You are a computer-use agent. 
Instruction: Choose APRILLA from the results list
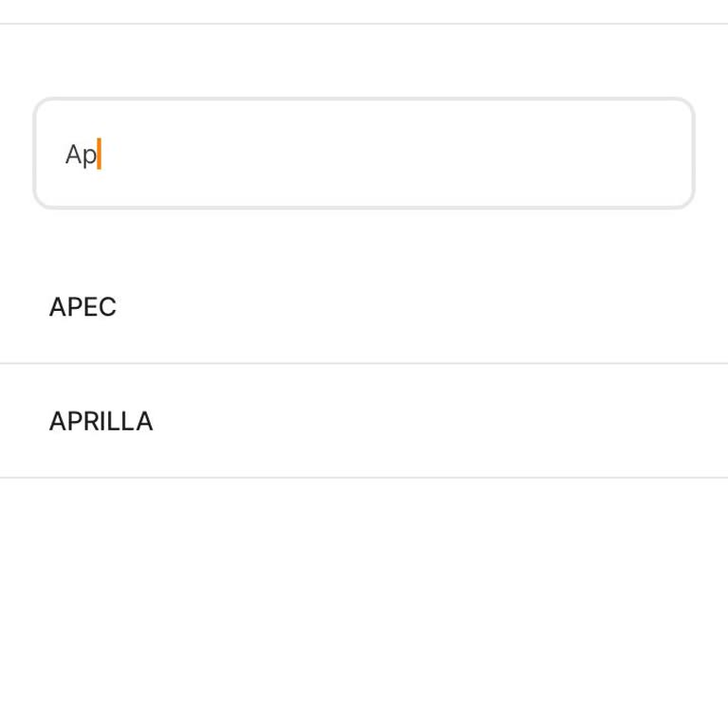click(101, 421)
